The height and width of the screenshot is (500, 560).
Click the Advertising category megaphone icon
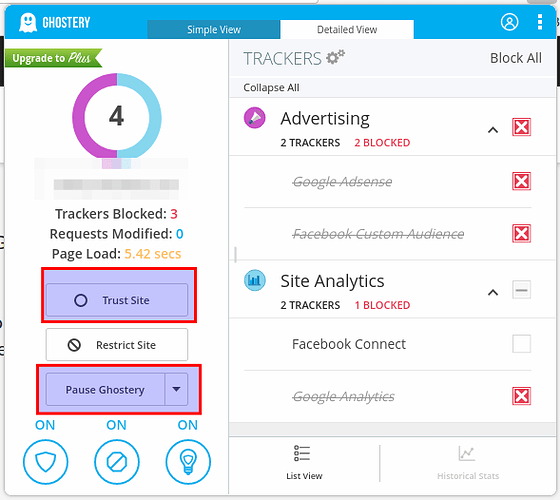255,118
